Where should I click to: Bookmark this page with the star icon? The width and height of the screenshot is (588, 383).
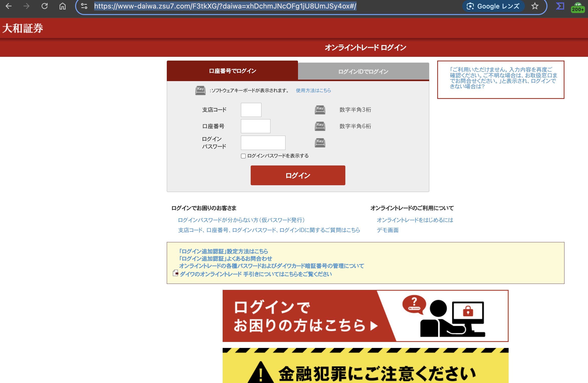pos(535,6)
